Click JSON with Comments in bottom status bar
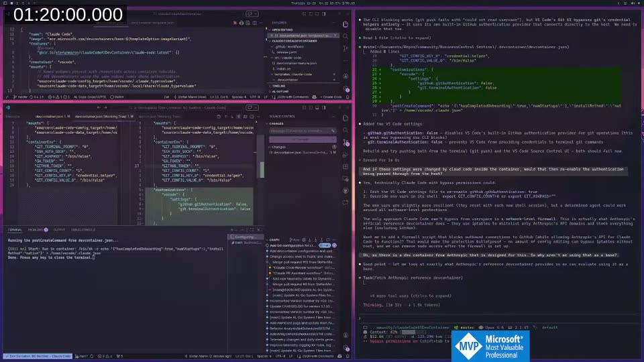The image size is (644, 362). tap(314, 356)
